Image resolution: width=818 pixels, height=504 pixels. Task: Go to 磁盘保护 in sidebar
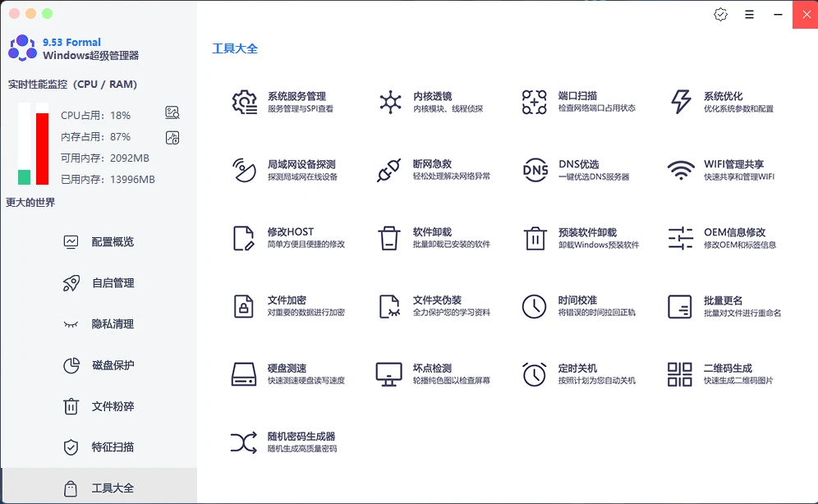coord(99,364)
